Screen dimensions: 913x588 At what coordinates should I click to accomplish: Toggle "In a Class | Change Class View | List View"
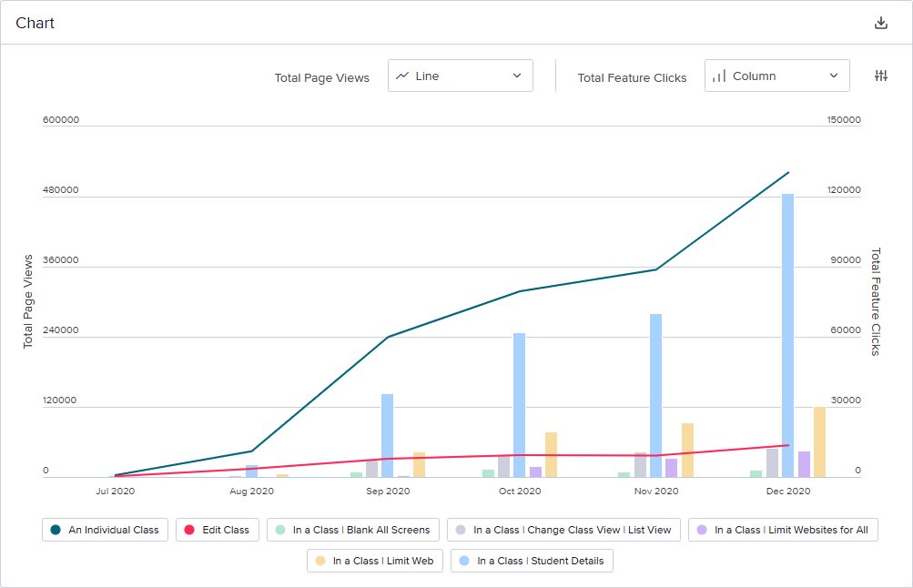562,529
